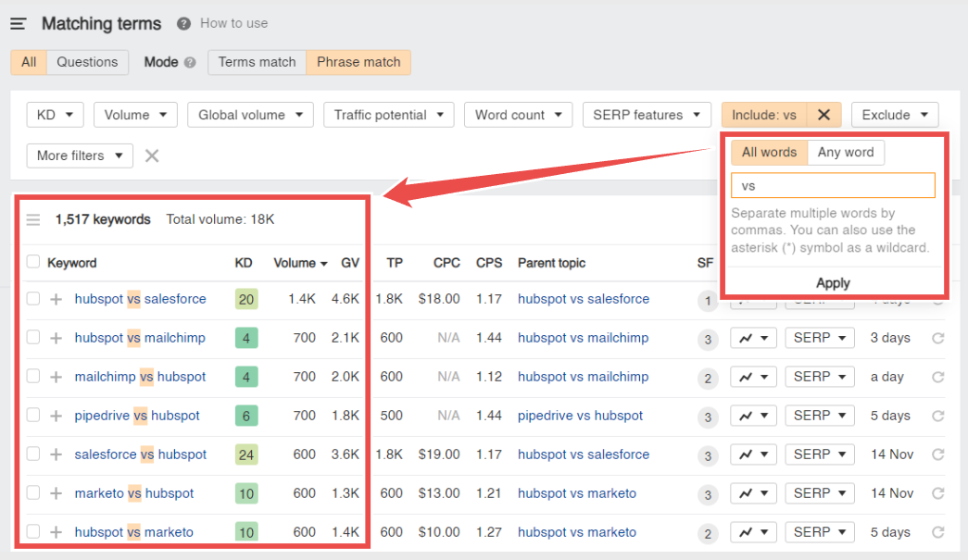The width and height of the screenshot is (968, 560).
Task: Open the SERP features filter dropdown
Action: click(647, 115)
